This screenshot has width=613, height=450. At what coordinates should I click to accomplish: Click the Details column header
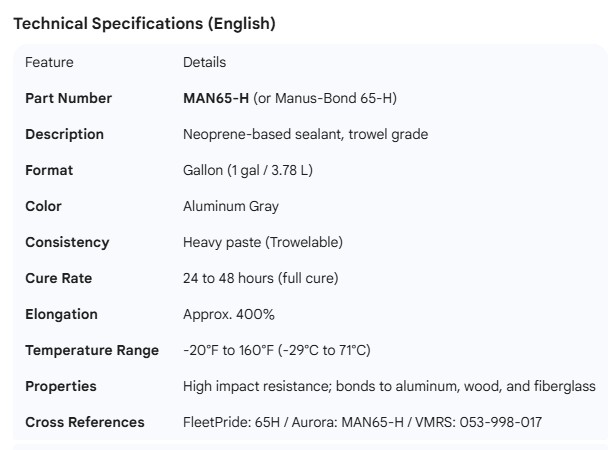point(204,62)
